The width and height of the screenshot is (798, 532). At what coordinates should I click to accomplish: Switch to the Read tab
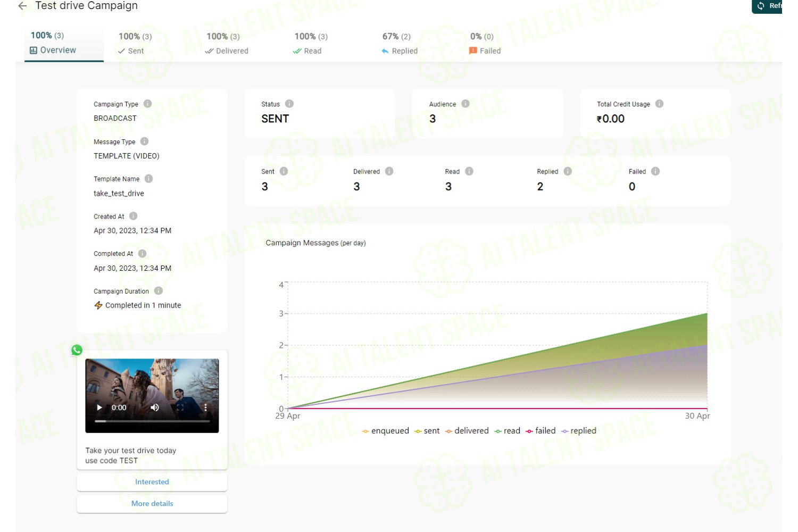coord(311,44)
